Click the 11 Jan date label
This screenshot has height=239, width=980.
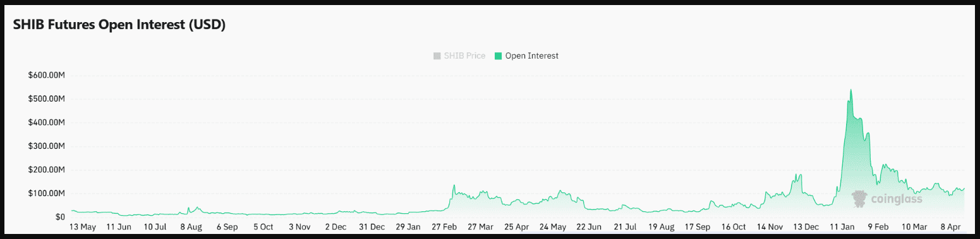click(x=843, y=227)
